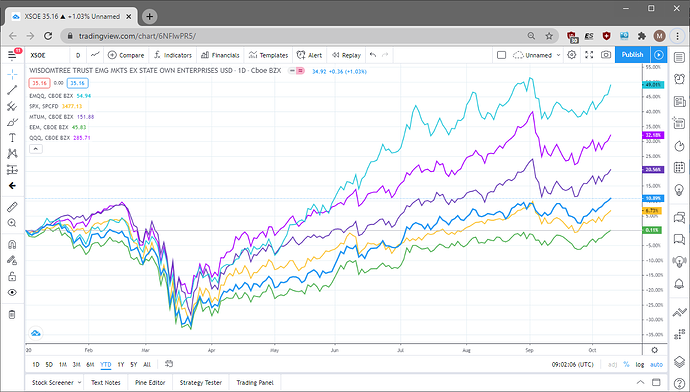This screenshot has width=690, height=392.
Task: Open the alerts clock sidebar panel
Action: pos(679,79)
